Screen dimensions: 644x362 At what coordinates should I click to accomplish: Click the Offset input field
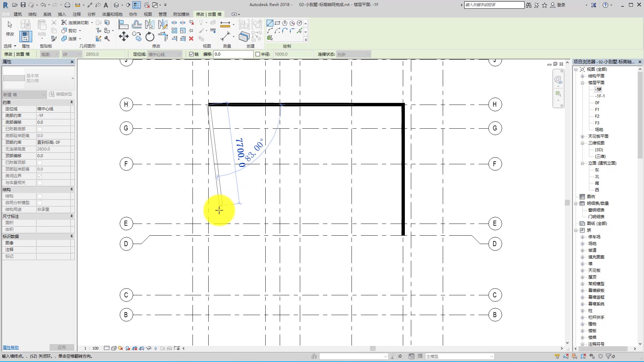click(x=233, y=54)
